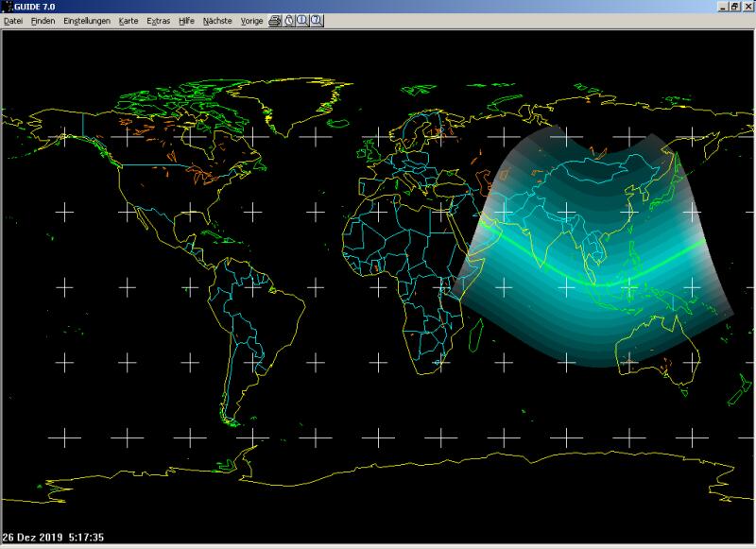Open the Extras menu
The width and height of the screenshot is (756, 549).
(158, 21)
